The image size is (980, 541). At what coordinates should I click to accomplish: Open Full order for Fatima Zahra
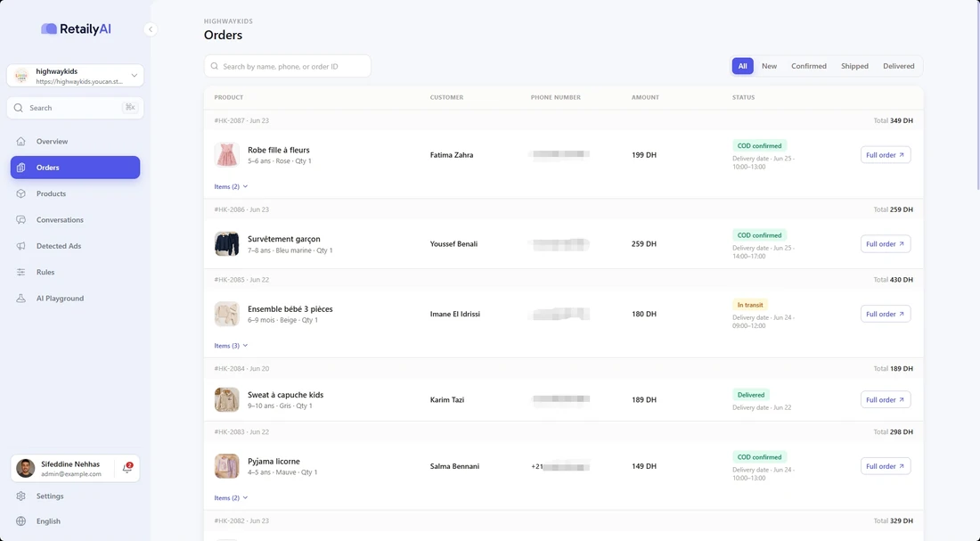[886, 155]
